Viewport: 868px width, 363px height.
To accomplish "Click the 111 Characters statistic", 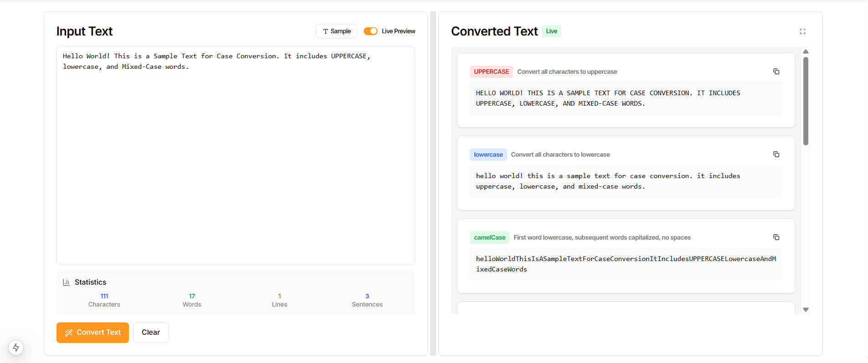I will [104, 300].
